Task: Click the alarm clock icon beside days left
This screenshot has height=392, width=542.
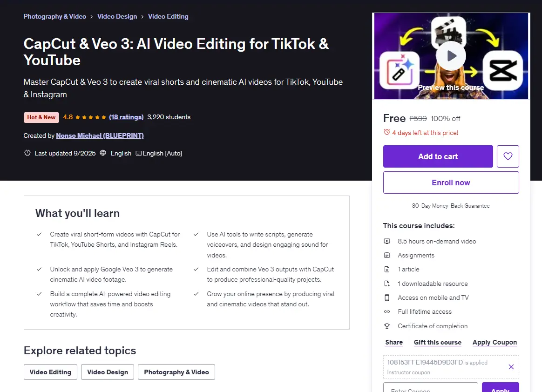Action: click(387, 132)
